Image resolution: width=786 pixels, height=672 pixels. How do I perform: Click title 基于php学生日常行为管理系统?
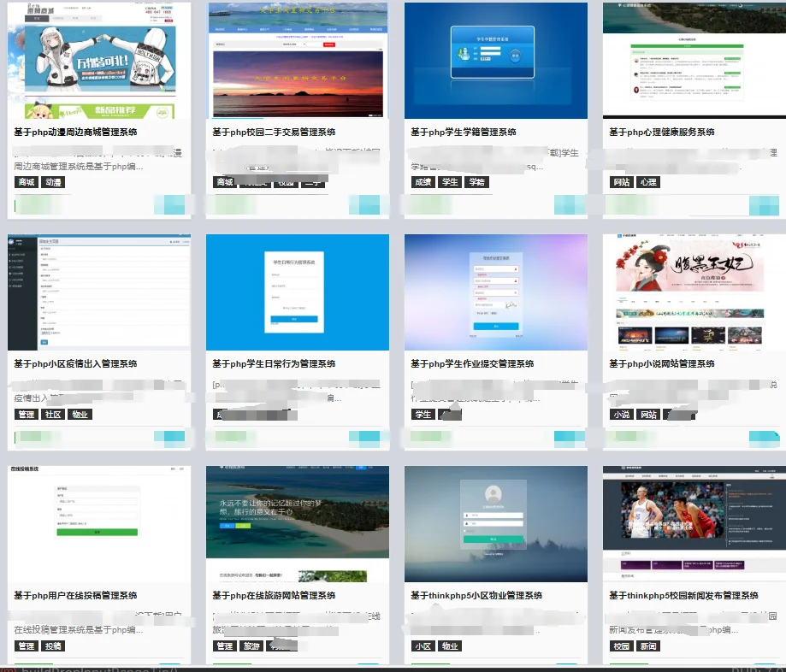[274, 364]
